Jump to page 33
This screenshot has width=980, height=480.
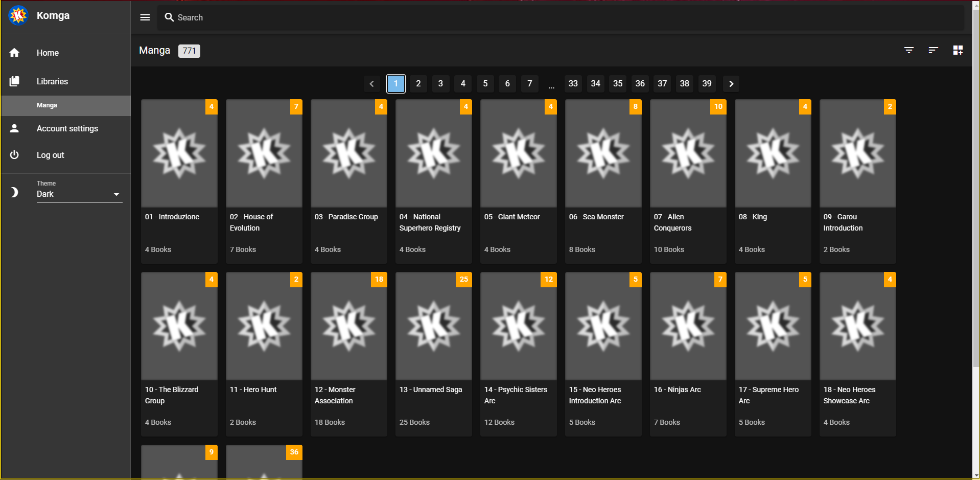click(573, 83)
